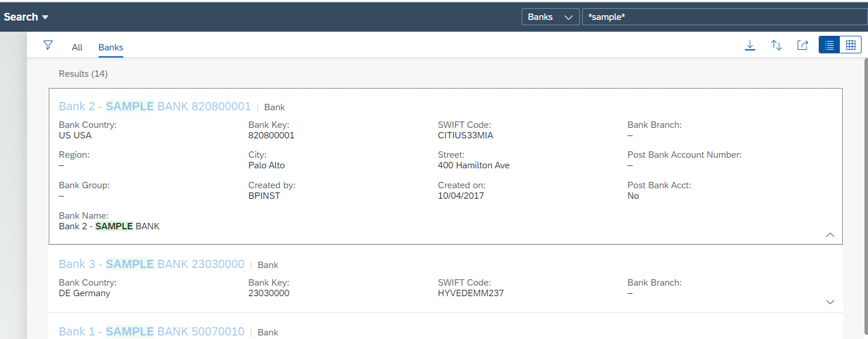Open Bank 3 - SAMPLE BANK 23030000
Screen dimensions: 868x339
pos(151,264)
